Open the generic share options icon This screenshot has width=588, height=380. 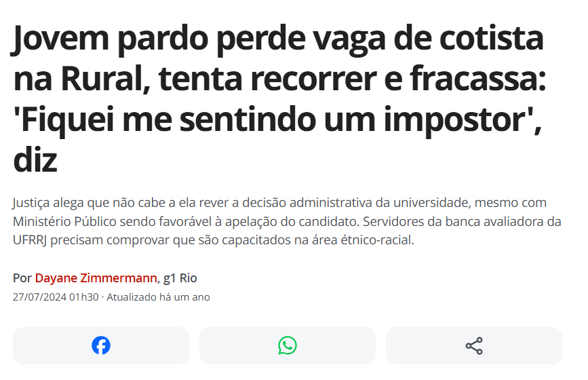474,345
